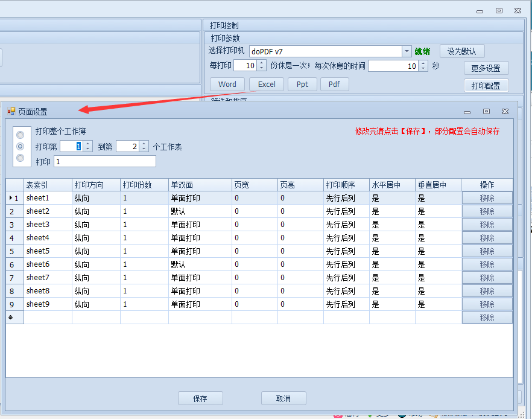Screen dimensions: 532x419
Task: Click the 打印 custom sheet list text field
Action: pos(105,161)
